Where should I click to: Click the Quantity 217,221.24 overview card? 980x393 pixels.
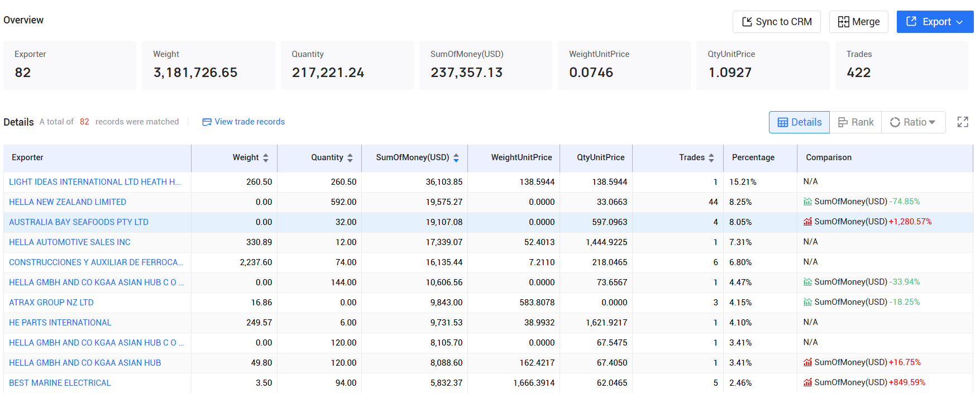click(x=347, y=65)
